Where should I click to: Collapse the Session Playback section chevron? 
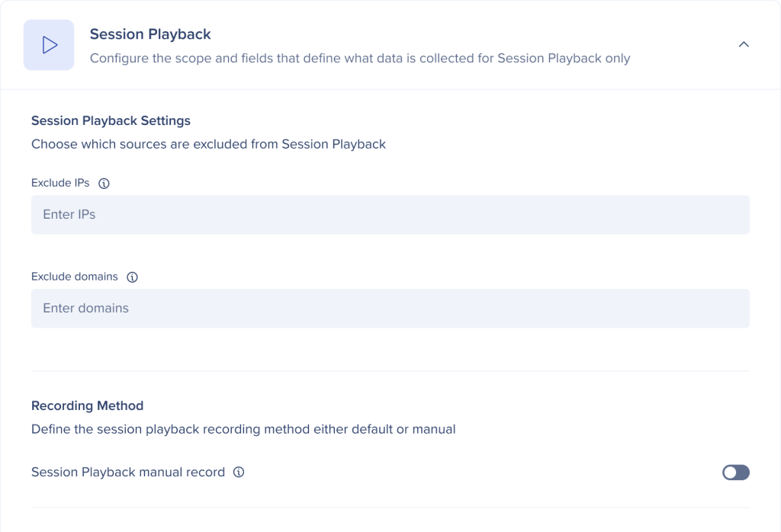744,45
